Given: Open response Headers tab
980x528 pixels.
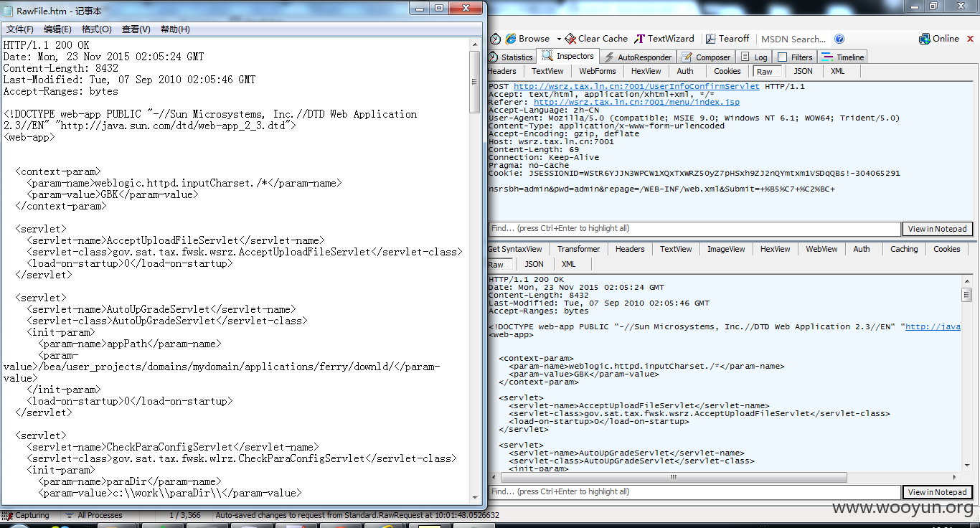Looking at the screenshot, I should [x=630, y=249].
